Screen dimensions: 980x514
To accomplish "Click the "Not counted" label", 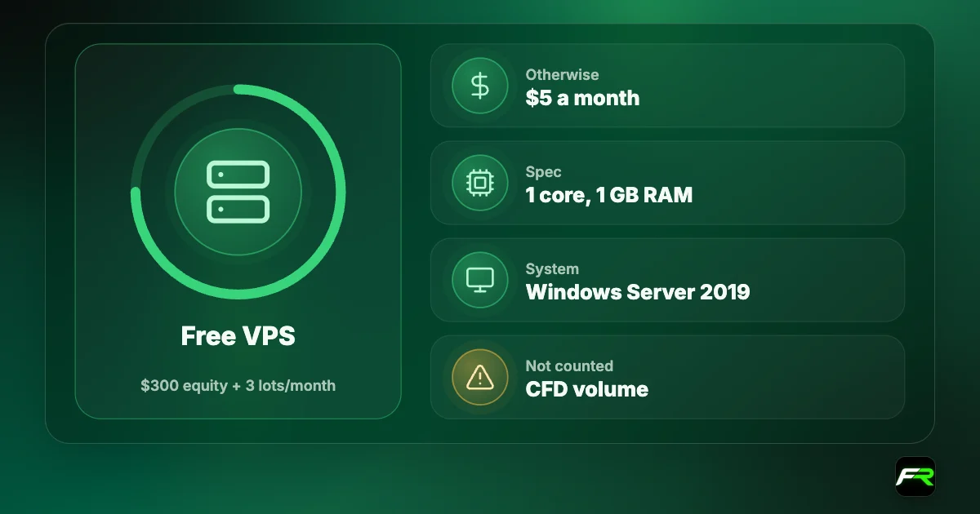I will click(x=569, y=366).
